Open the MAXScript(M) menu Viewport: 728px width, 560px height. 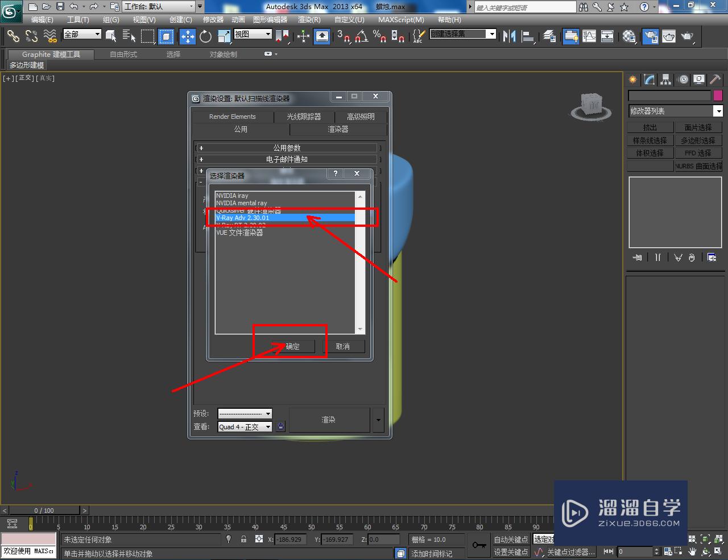[x=401, y=20]
